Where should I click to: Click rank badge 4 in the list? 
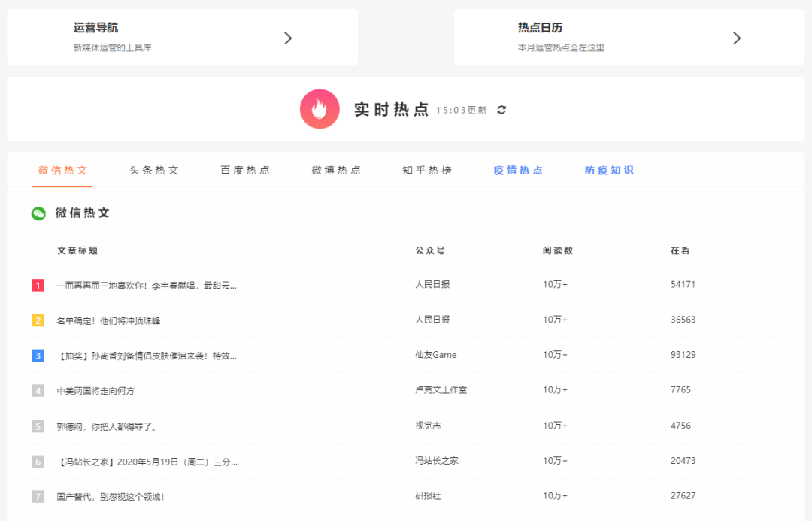(38, 390)
